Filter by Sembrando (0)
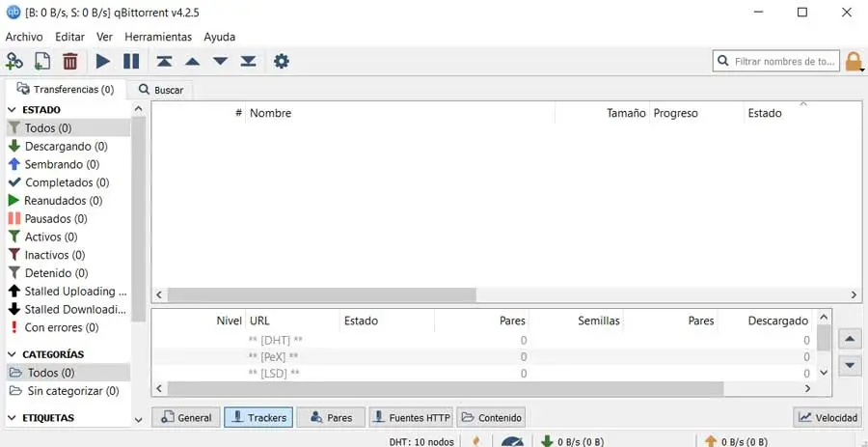Viewport: 868px width, 447px height. 68,164
